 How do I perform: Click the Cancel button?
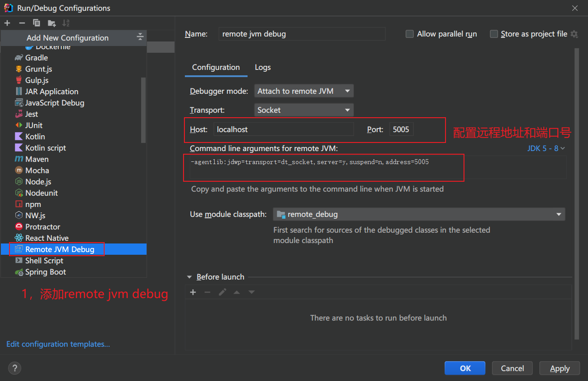click(512, 368)
